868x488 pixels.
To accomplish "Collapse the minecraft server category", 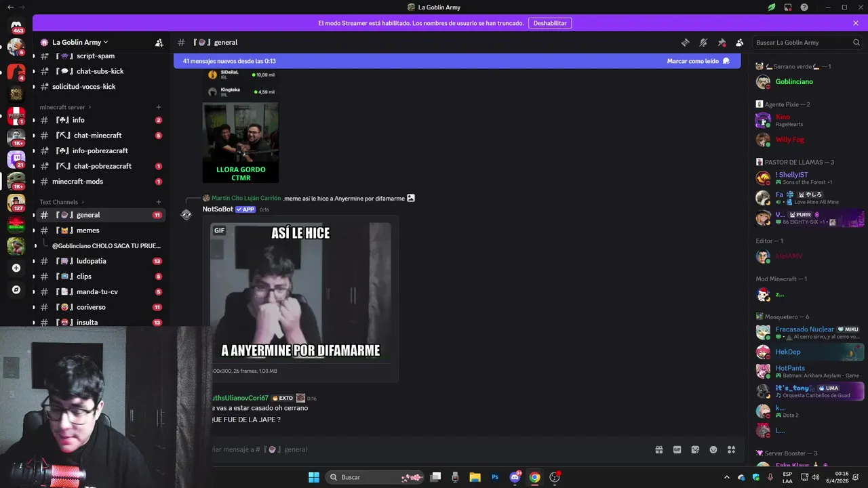I will pyautogui.click(x=65, y=107).
